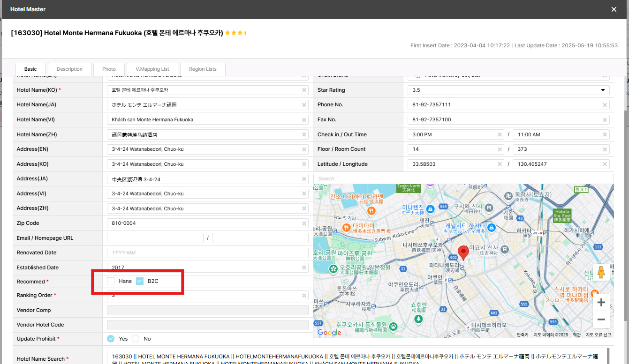Zoom in on the map
The image size is (629, 364).
[x=601, y=303]
